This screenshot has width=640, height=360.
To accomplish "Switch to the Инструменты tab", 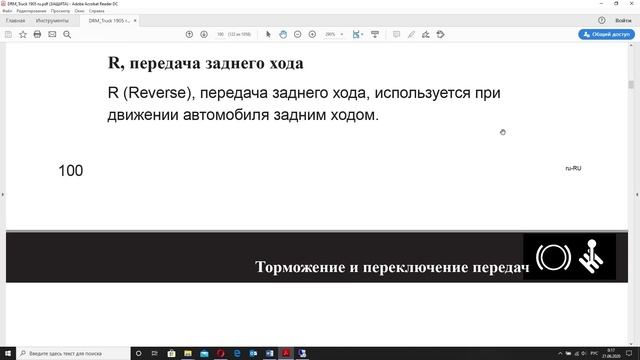I will [52, 20].
